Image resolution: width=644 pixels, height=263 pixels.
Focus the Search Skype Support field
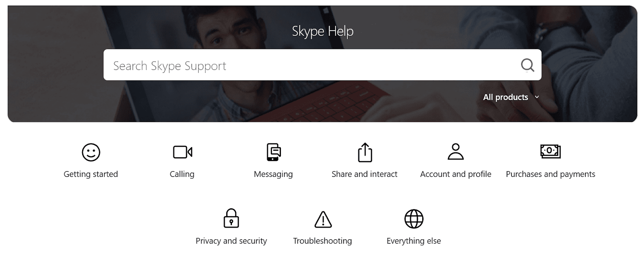(310, 65)
